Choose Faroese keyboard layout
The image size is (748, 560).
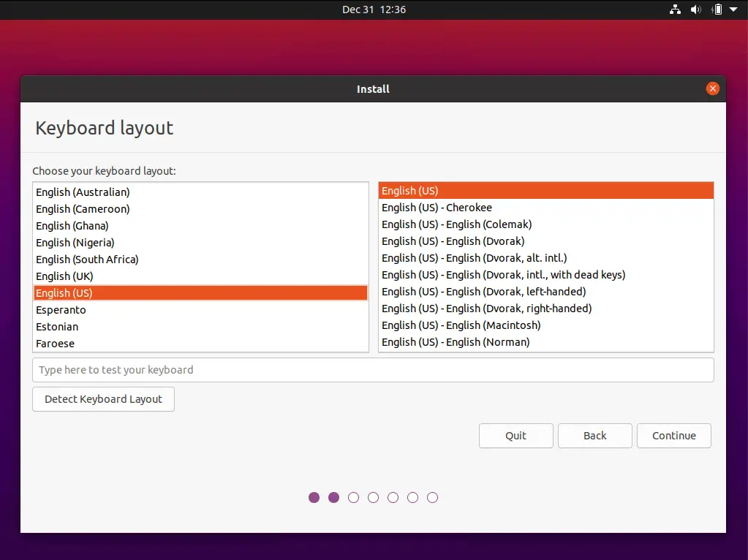(201, 344)
